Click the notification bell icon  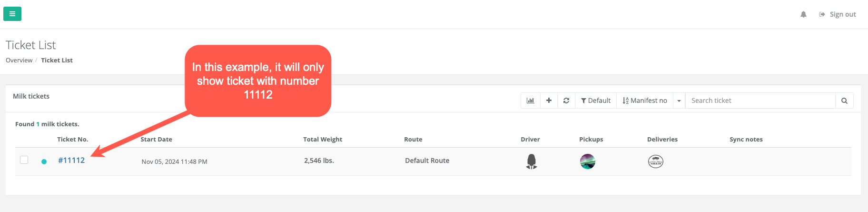pos(803,14)
